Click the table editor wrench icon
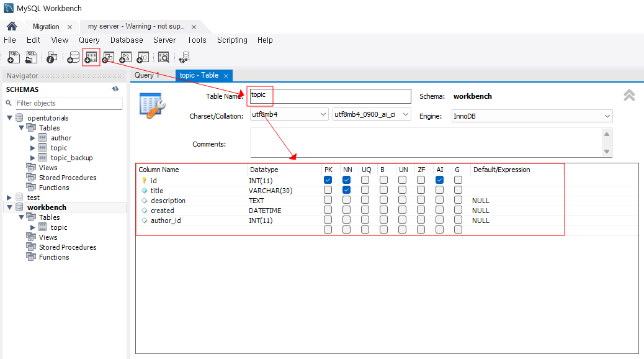This screenshot has height=359, width=644. coord(153,106)
